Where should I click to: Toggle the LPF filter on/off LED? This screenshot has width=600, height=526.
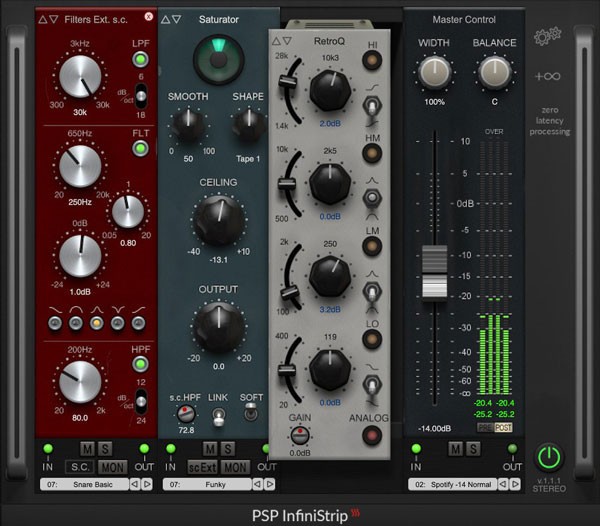point(141,60)
